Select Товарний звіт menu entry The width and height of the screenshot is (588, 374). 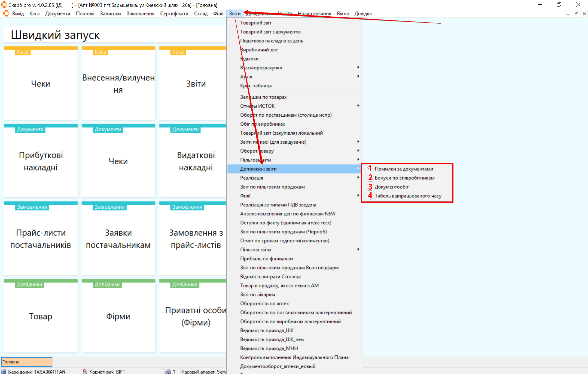pos(255,23)
